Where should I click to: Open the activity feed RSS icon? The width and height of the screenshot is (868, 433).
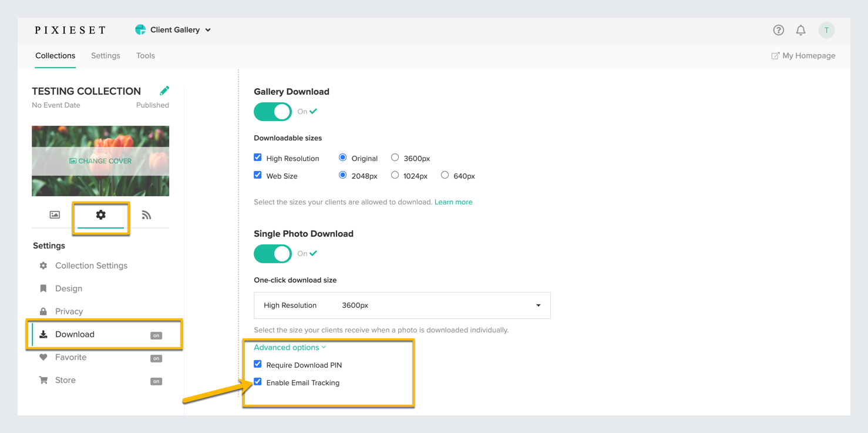[x=146, y=215]
